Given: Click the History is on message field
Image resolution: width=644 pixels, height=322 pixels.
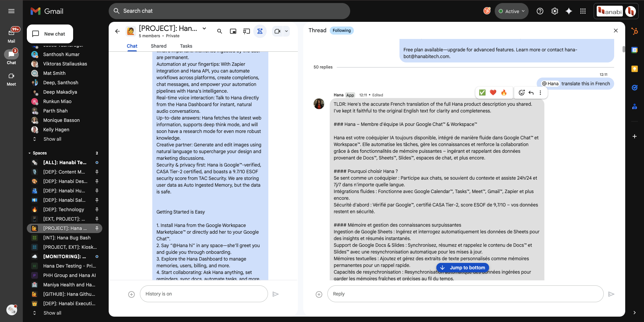Looking at the screenshot, I should 204,294.
